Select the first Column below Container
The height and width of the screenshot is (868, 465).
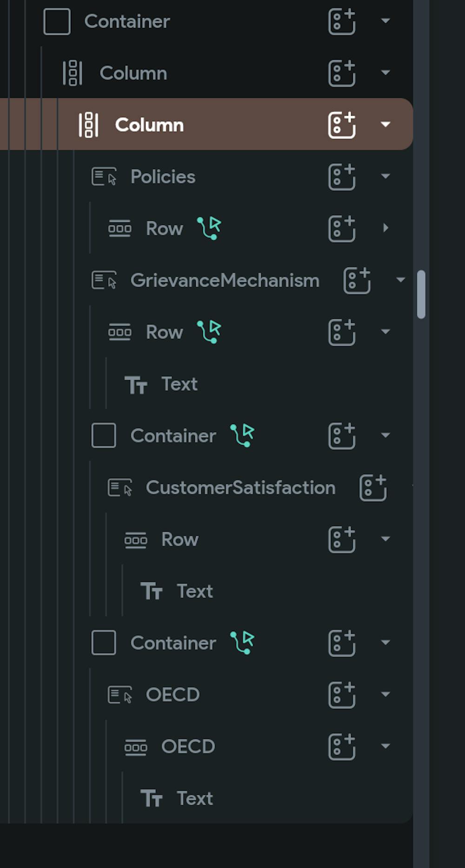[x=133, y=73]
